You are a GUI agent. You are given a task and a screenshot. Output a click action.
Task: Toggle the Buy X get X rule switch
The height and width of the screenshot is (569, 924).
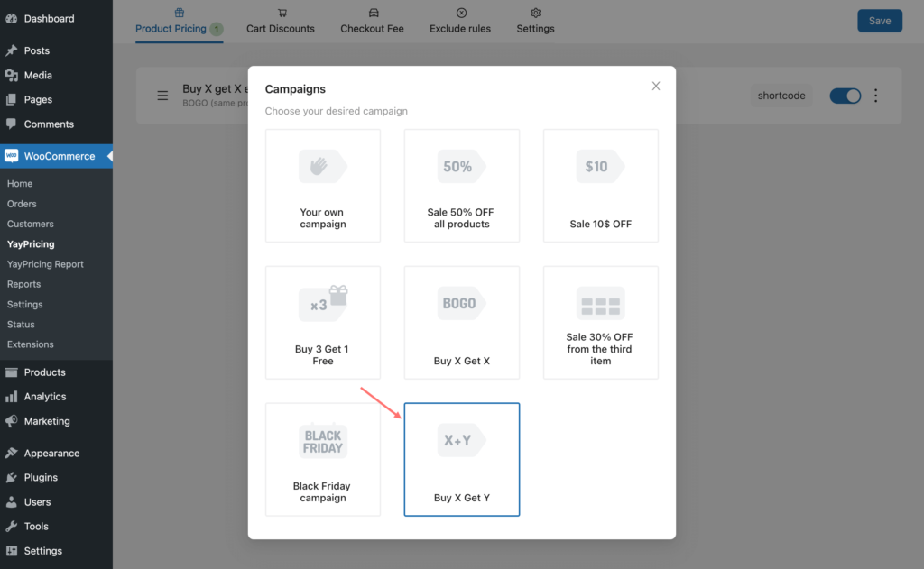tap(845, 96)
